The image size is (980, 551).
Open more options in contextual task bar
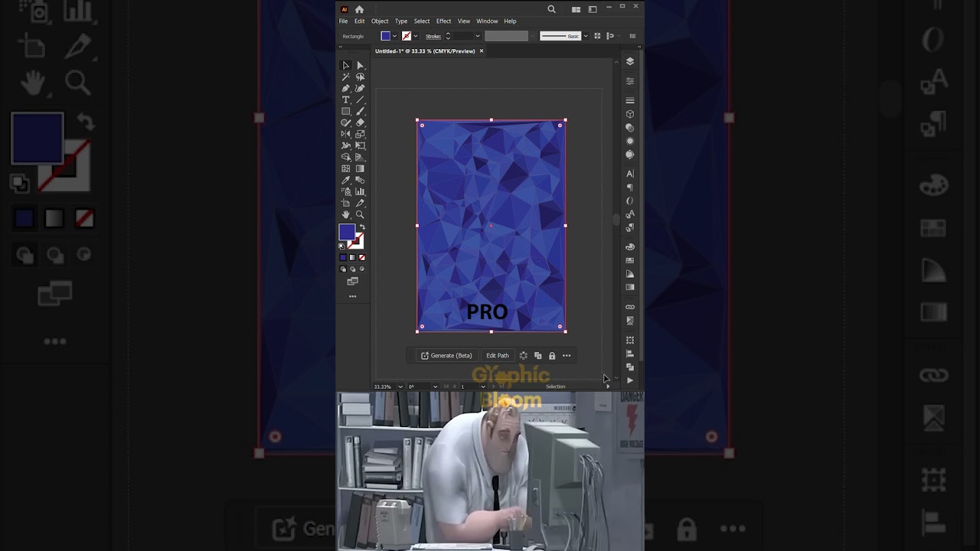[567, 356]
